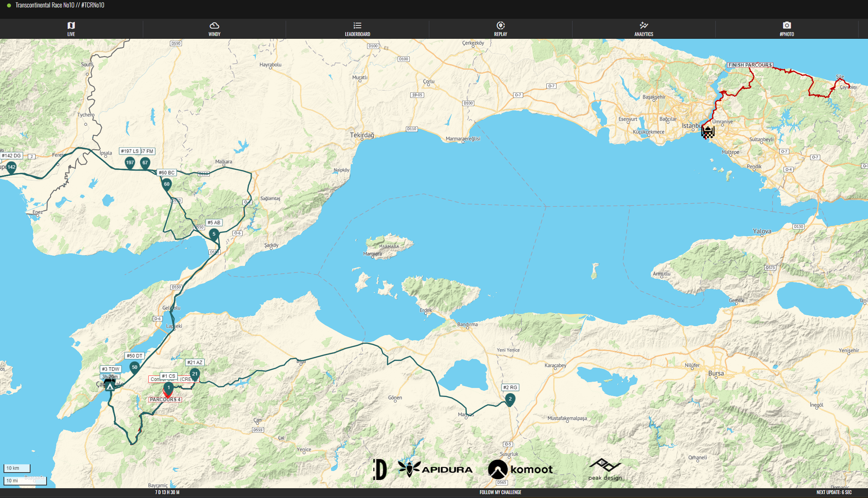Click the photo camera icon
The width and height of the screenshot is (868, 498).
787,25
